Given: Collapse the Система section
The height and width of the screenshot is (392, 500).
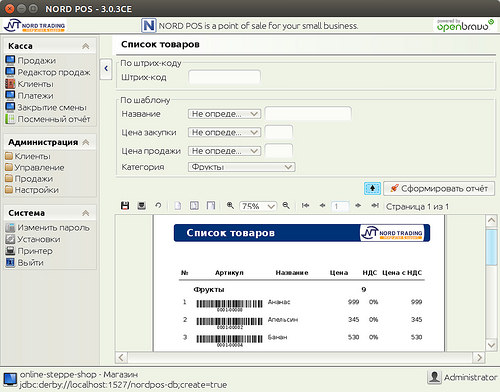Looking at the screenshot, I should coord(86,213).
